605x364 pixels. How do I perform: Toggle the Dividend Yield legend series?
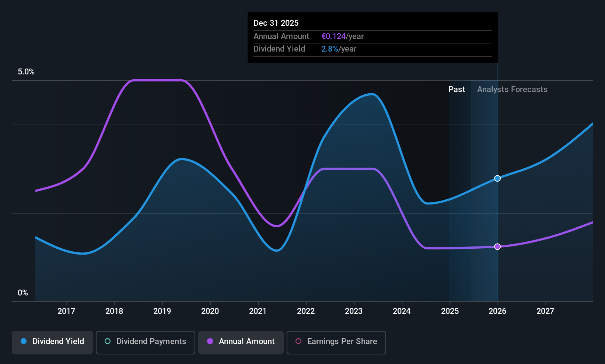[x=52, y=343]
